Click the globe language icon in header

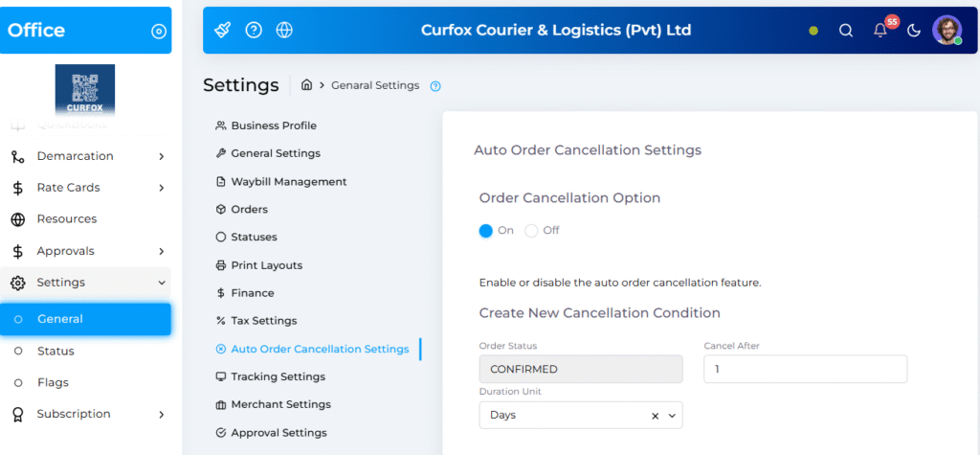[284, 30]
